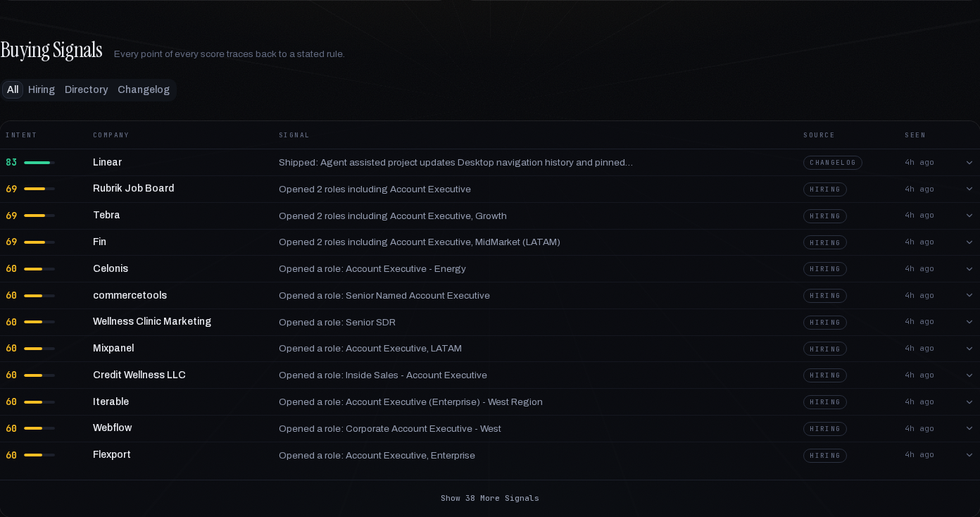
Task: Open the Changelog filter tab
Action: [144, 89]
